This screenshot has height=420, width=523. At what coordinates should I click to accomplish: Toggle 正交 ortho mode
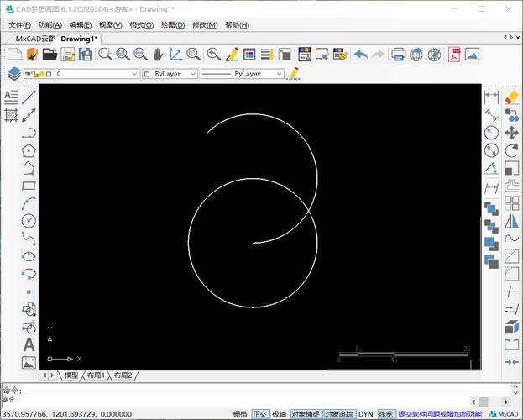259,414
